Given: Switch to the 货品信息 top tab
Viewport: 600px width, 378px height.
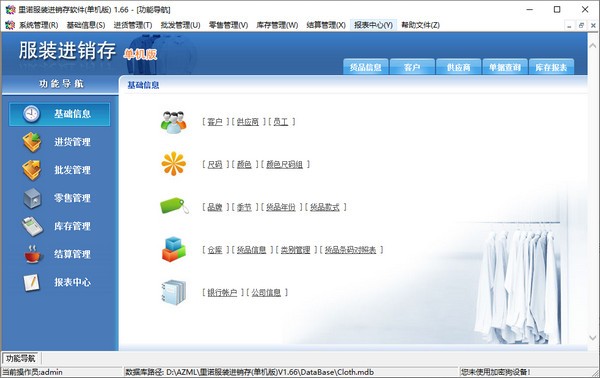Looking at the screenshot, I should [x=366, y=67].
